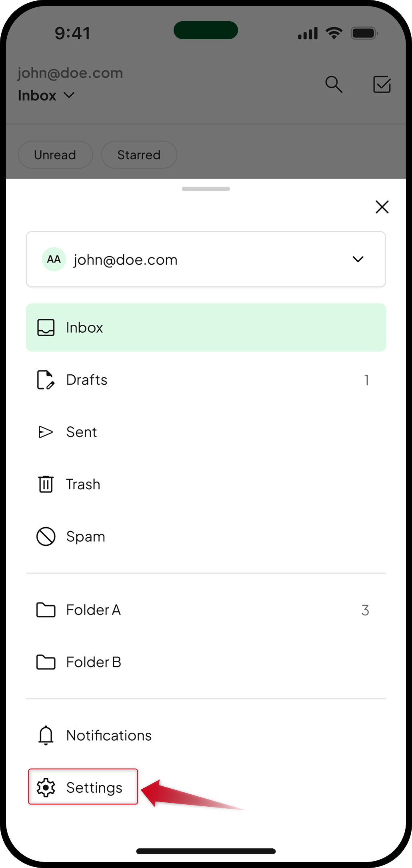Screen dimensions: 412x868
Task: Tap the select-messages checkmark icon
Action: click(382, 84)
